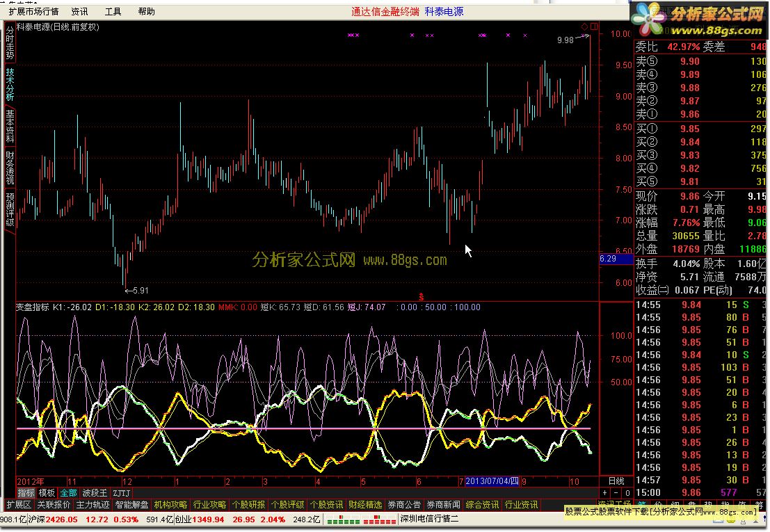Click the 0 reset button beside the timeline
The image size is (770, 532).
coord(627,493)
